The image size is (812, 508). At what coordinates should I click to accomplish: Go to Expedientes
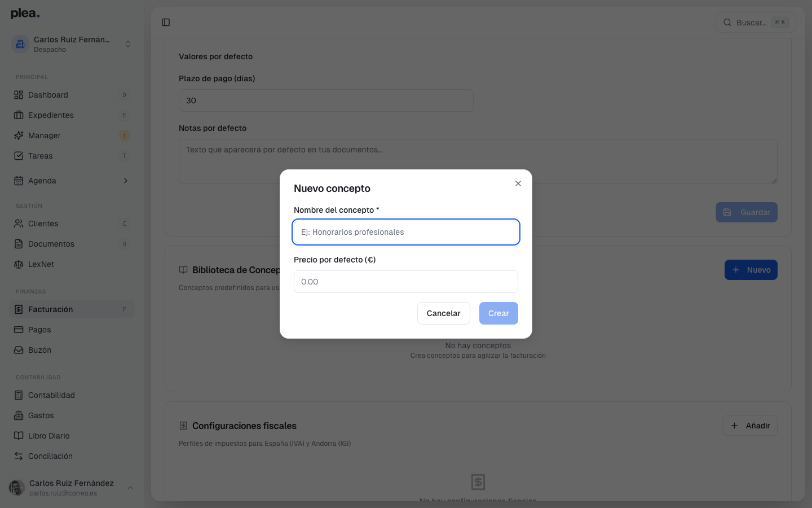click(72, 115)
